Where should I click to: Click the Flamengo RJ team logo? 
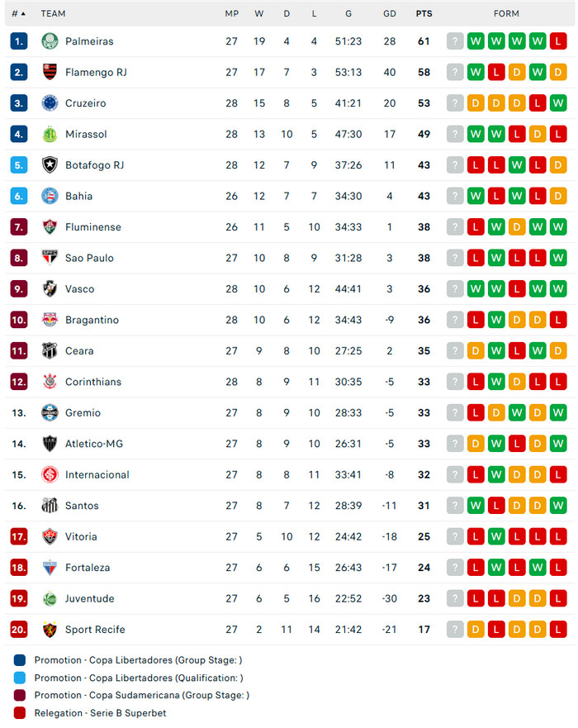point(50,72)
